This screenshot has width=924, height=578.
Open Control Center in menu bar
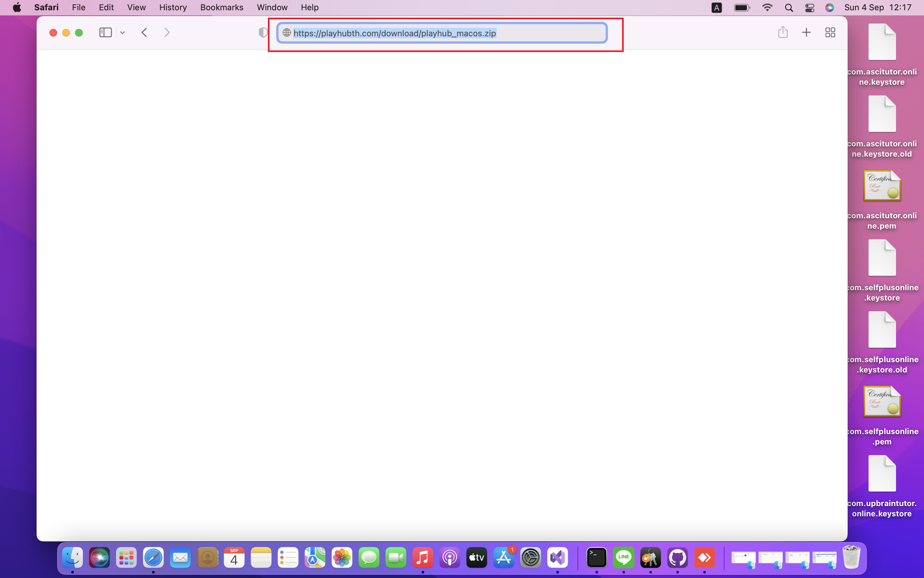(809, 8)
